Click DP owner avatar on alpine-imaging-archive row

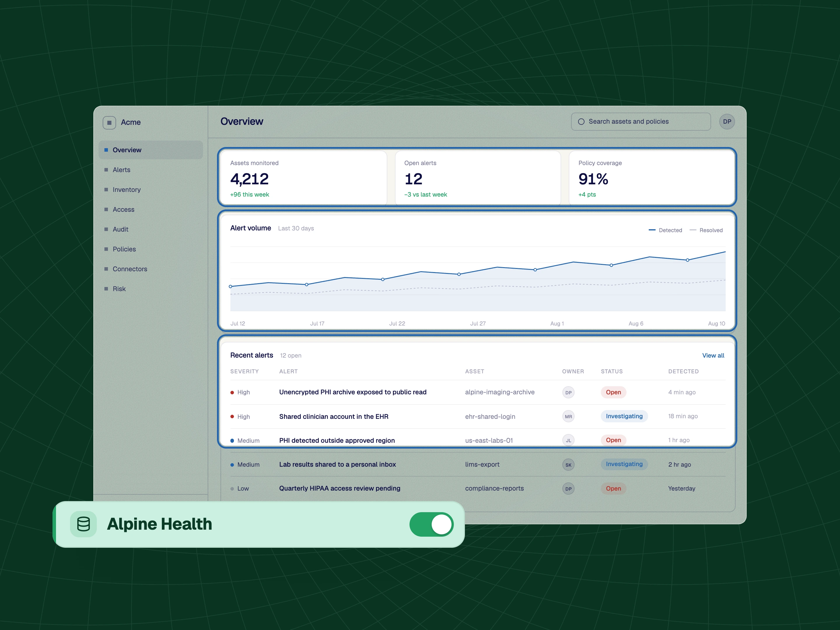(x=568, y=392)
